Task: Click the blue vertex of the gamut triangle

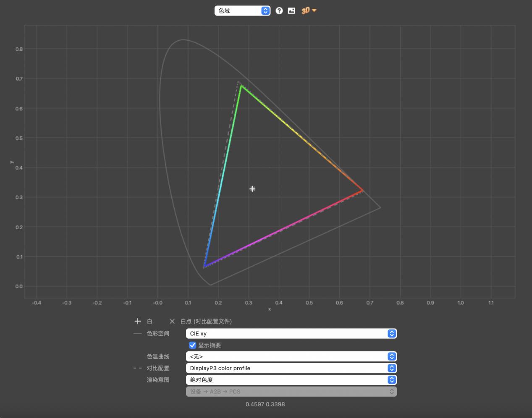Action: point(204,266)
